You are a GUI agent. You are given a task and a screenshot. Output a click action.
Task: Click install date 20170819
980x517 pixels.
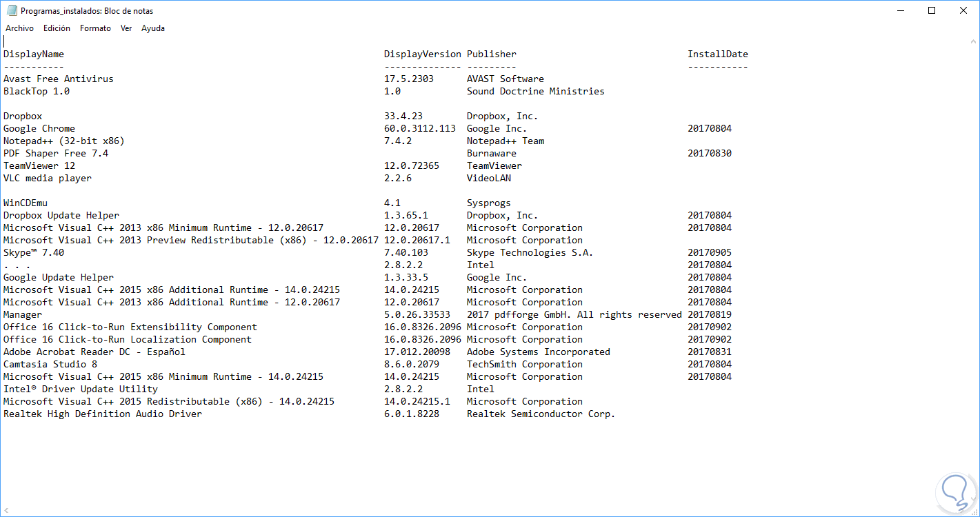pos(710,314)
